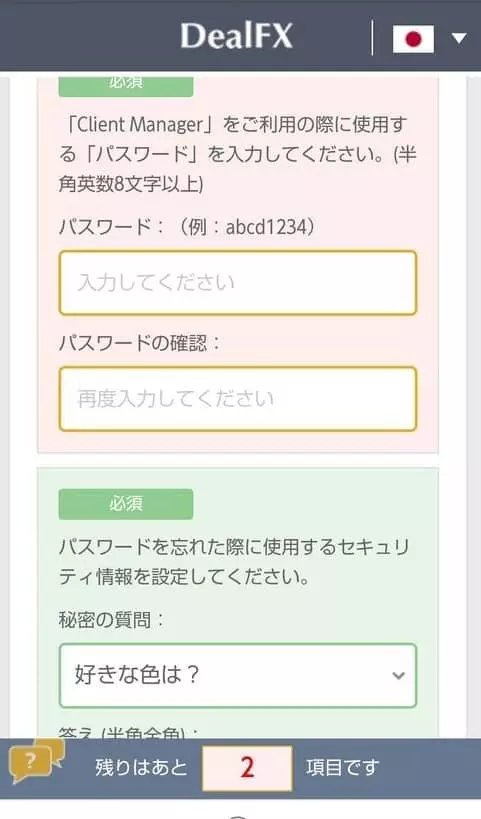Focus the パスワード input field
The height and width of the screenshot is (819, 481).
click(x=238, y=283)
